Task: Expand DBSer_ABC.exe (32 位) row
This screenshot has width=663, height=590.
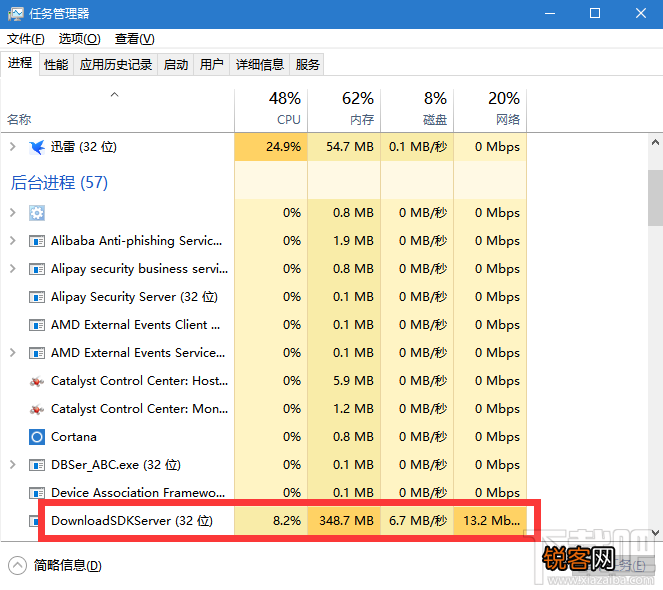Action: (x=13, y=464)
